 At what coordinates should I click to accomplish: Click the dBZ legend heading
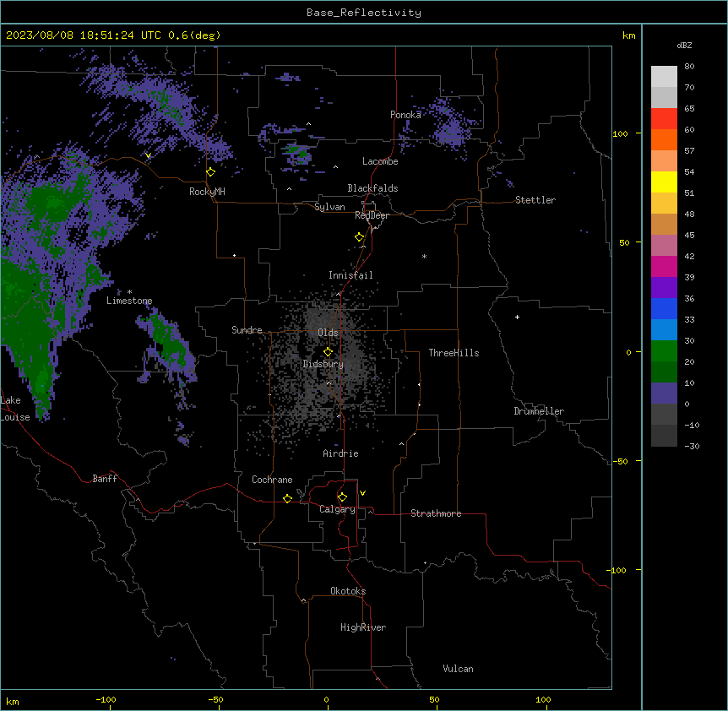[684, 45]
